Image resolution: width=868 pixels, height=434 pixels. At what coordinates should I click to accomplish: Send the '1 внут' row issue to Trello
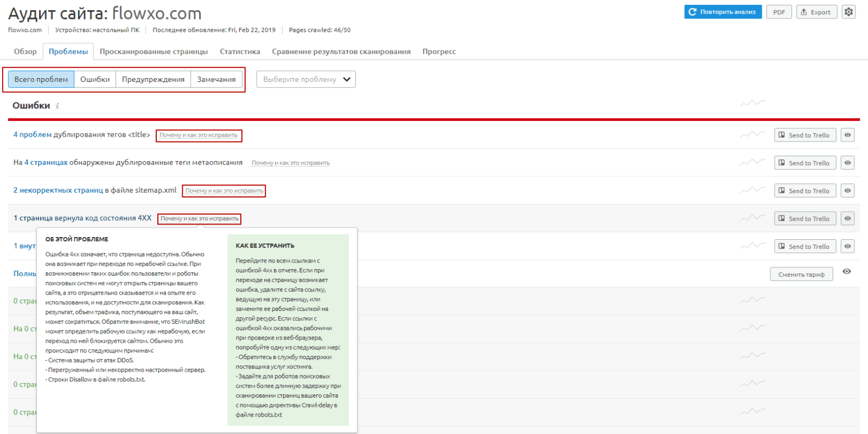click(805, 246)
